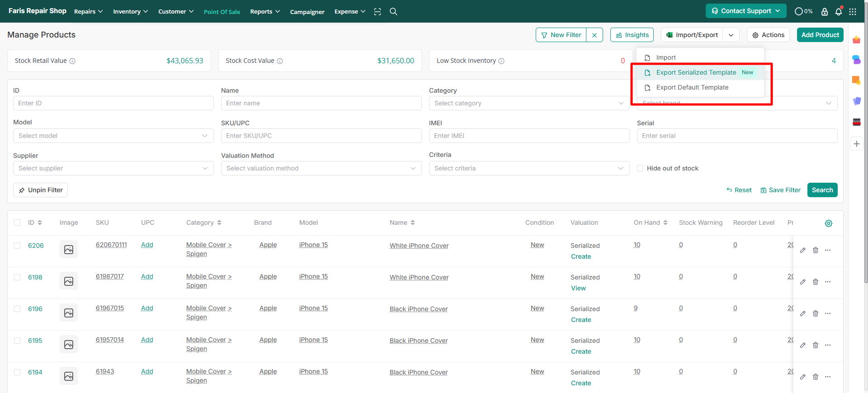Choose Import from dropdown menu

click(x=700, y=57)
